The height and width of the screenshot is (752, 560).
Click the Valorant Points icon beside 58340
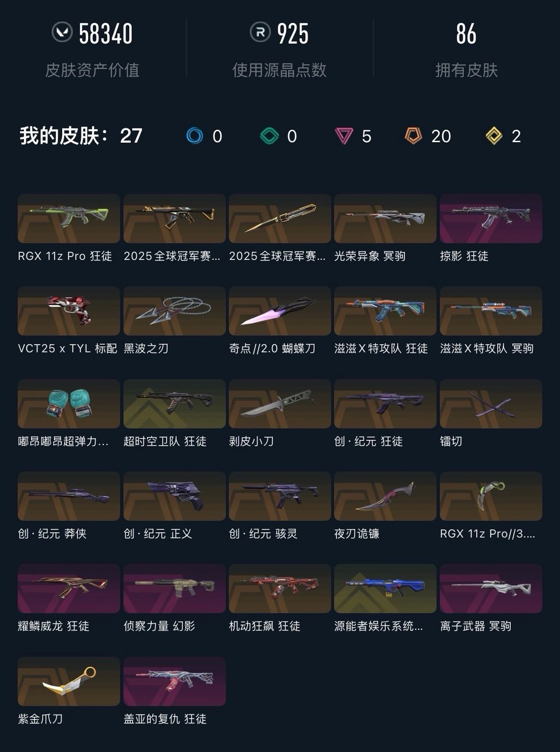(62, 32)
